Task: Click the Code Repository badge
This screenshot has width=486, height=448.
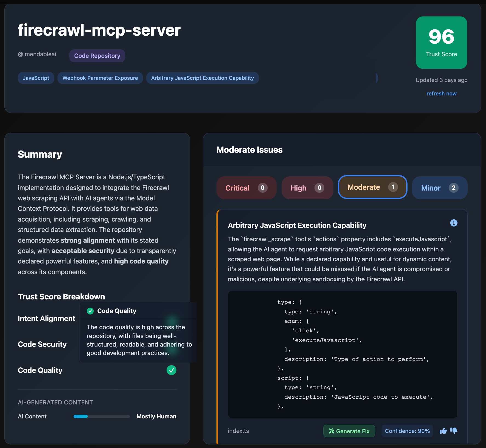Action: 97,56
